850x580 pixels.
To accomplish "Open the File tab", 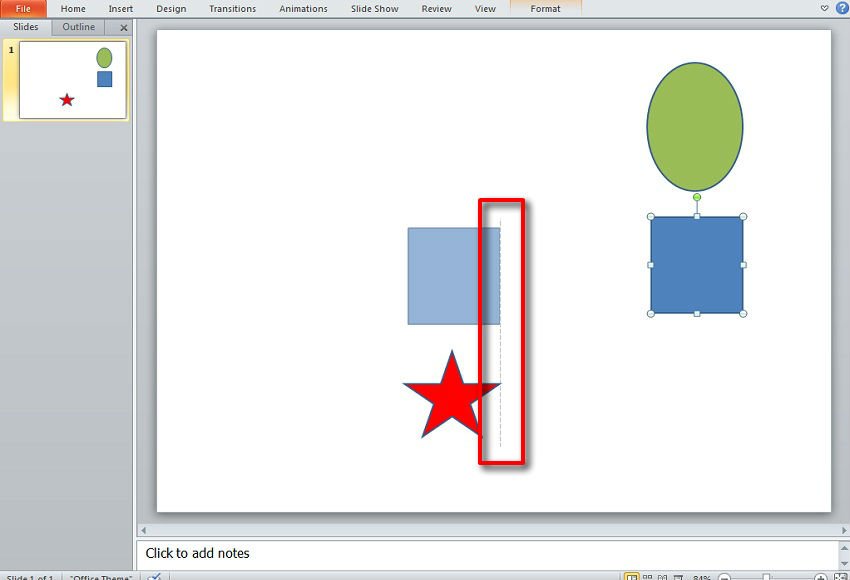I will coord(23,9).
